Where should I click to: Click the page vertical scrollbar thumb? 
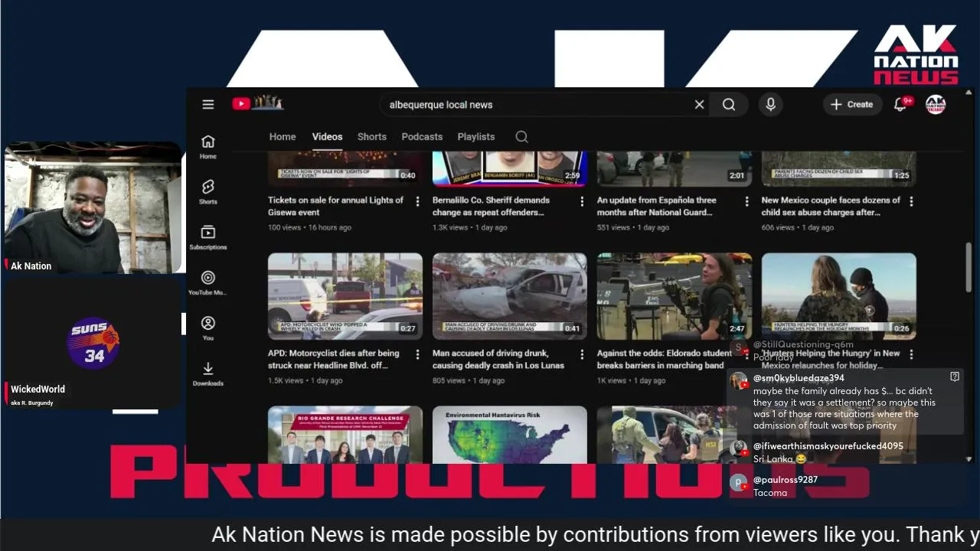point(969,267)
